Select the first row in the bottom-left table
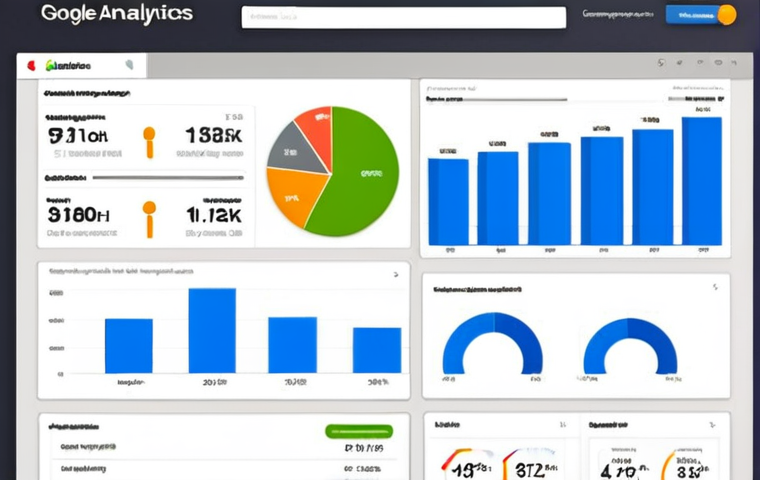Screen dimensions: 760x480 click(x=224, y=448)
